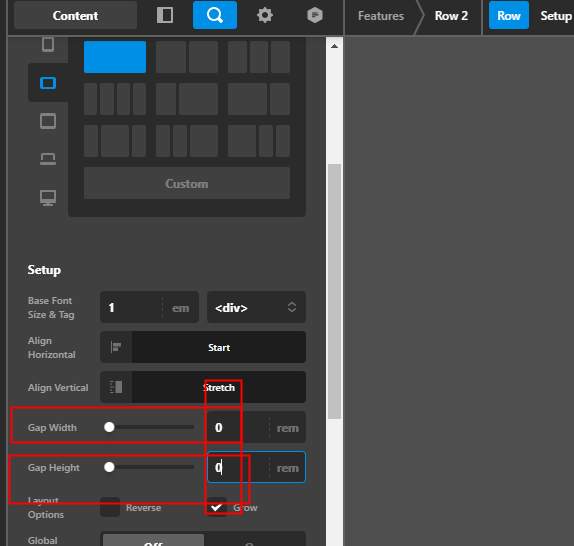The height and width of the screenshot is (546, 574).
Task: Select the large tablet breakpoint icon
Action: [x=48, y=121]
